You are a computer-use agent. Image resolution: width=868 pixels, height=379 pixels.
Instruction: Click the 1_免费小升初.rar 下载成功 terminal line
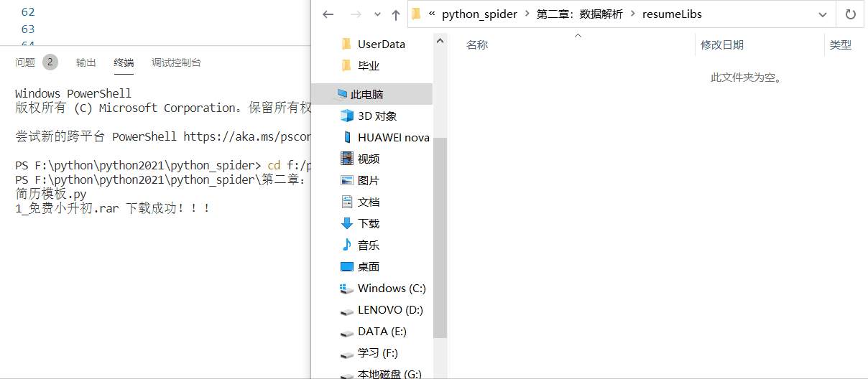click(x=113, y=208)
